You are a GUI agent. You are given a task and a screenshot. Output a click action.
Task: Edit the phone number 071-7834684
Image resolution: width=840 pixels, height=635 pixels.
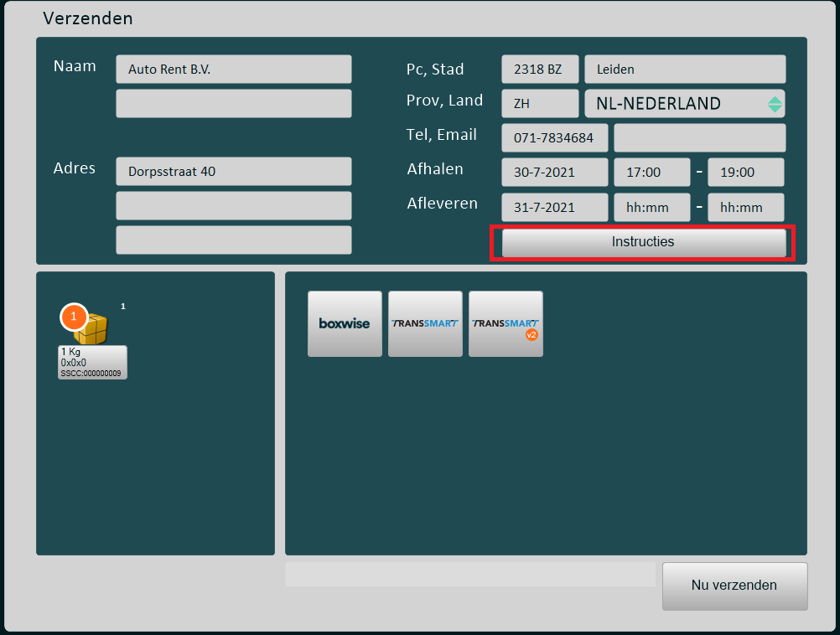[x=554, y=138]
